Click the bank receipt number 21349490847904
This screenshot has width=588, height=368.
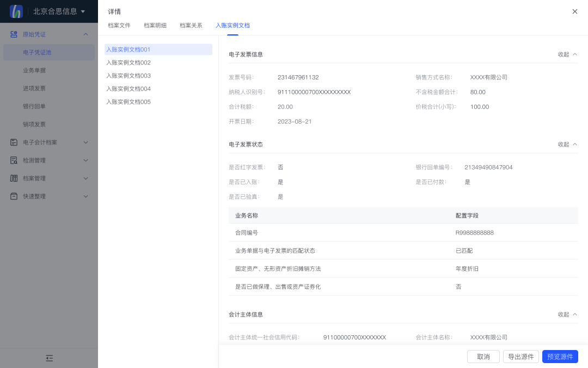[488, 167]
